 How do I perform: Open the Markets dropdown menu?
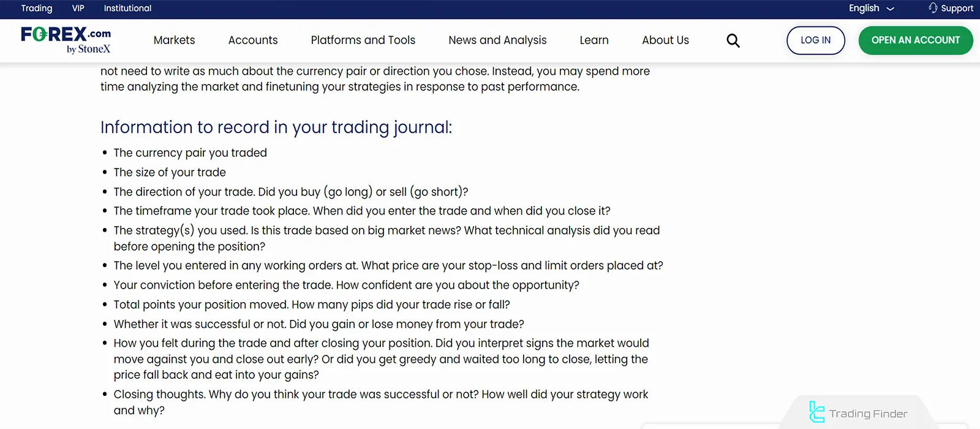(174, 40)
